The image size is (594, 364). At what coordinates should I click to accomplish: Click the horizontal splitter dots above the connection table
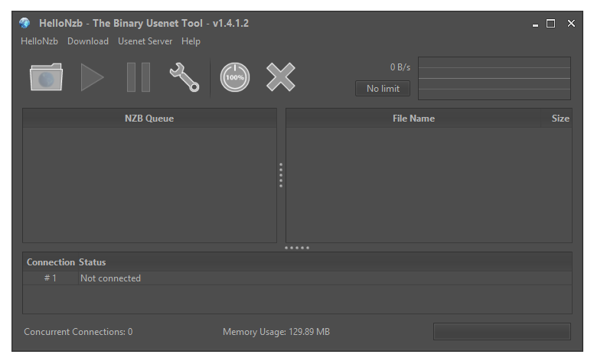pos(297,248)
